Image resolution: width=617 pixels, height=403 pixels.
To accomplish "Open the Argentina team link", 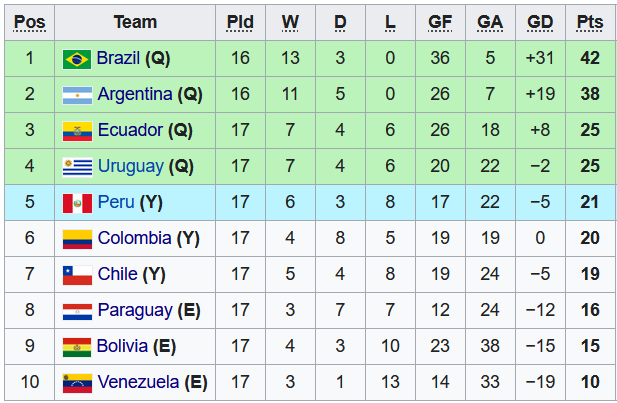I will tap(134, 96).
